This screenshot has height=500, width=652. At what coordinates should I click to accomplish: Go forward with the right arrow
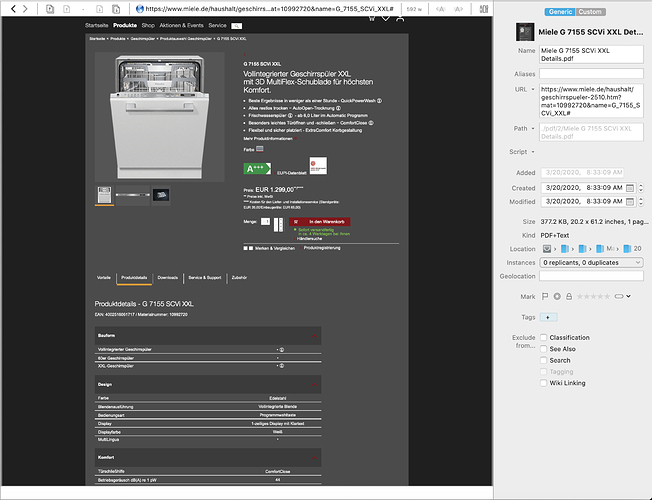(x=25, y=9)
